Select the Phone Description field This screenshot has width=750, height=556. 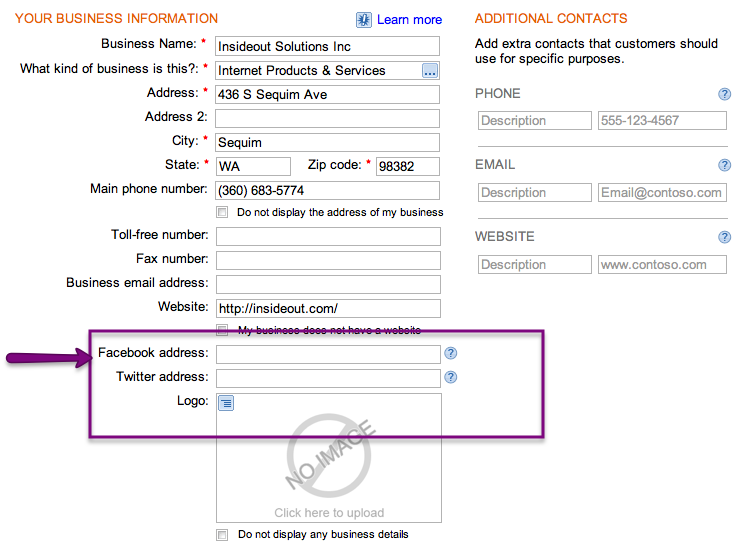(534, 121)
